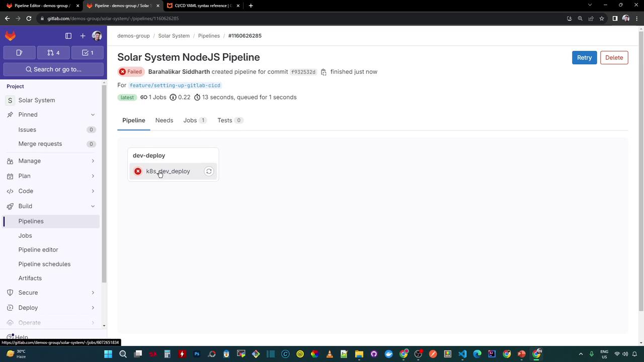Open VLC media player from taskbar
The height and width of the screenshot is (362, 644).
(x=330, y=354)
